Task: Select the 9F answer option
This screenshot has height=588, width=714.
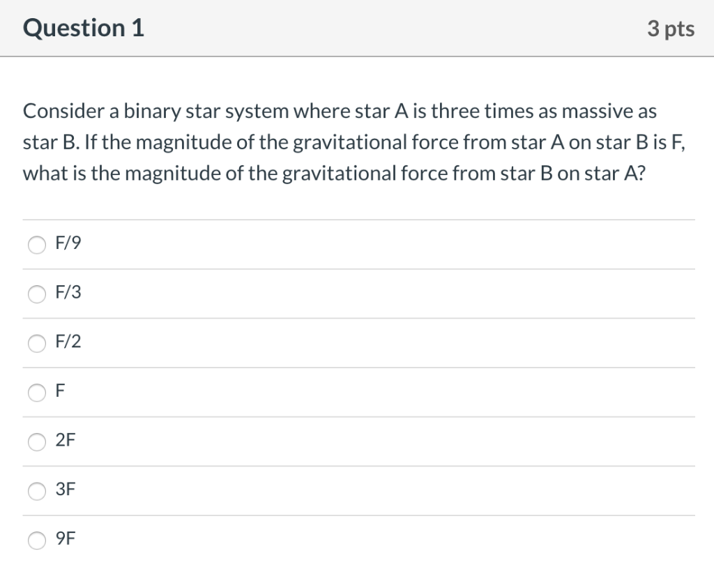Action: (36, 540)
